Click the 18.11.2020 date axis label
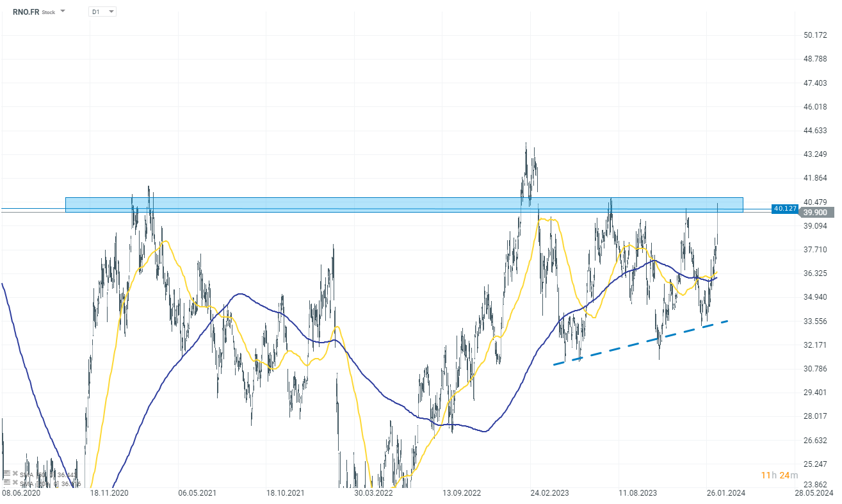The image size is (842, 504). (109, 493)
